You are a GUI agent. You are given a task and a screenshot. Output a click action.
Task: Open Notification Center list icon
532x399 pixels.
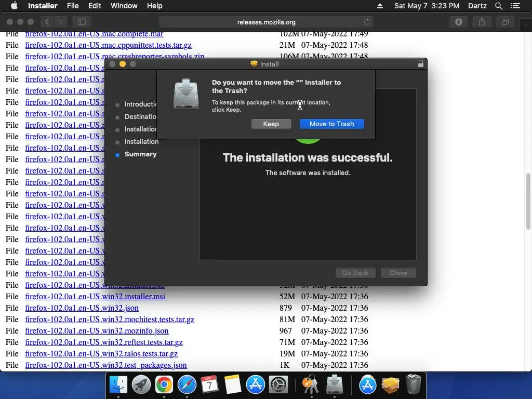(x=515, y=6)
